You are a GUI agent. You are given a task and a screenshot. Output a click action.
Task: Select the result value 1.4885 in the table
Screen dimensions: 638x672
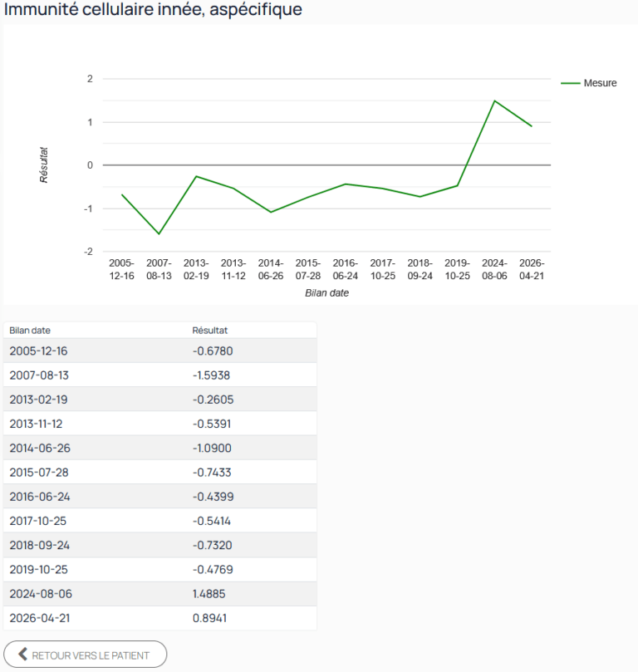pos(209,594)
